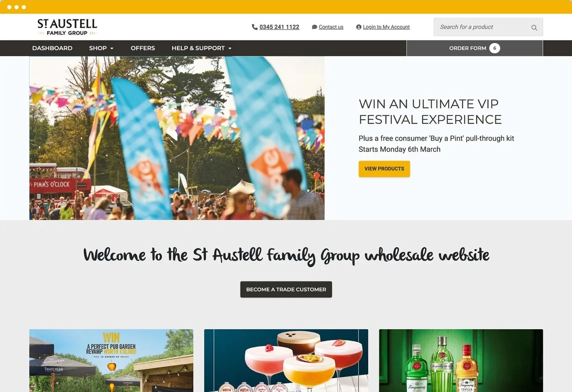The height and width of the screenshot is (392, 572).
Task: Open the Order Form tab
Action: 475,48
